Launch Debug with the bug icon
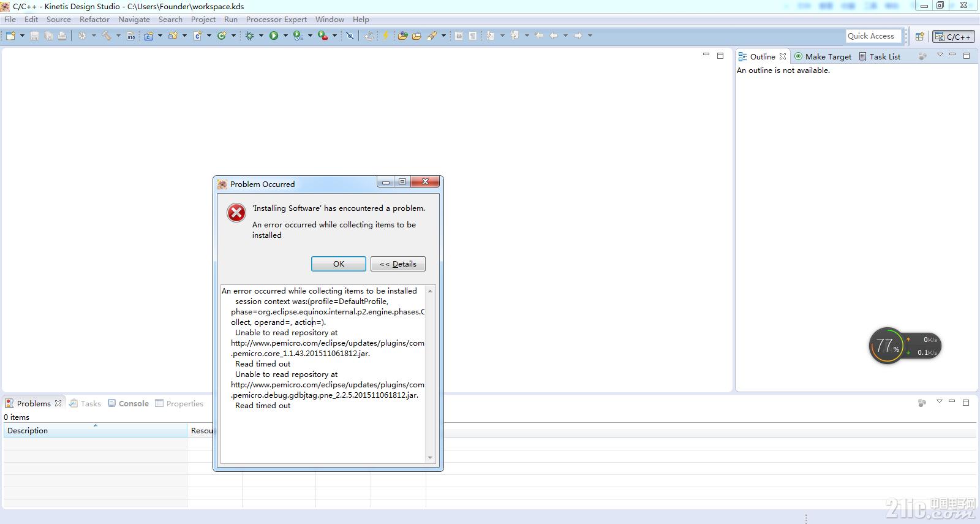980x524 pixels. coord(249,36)
